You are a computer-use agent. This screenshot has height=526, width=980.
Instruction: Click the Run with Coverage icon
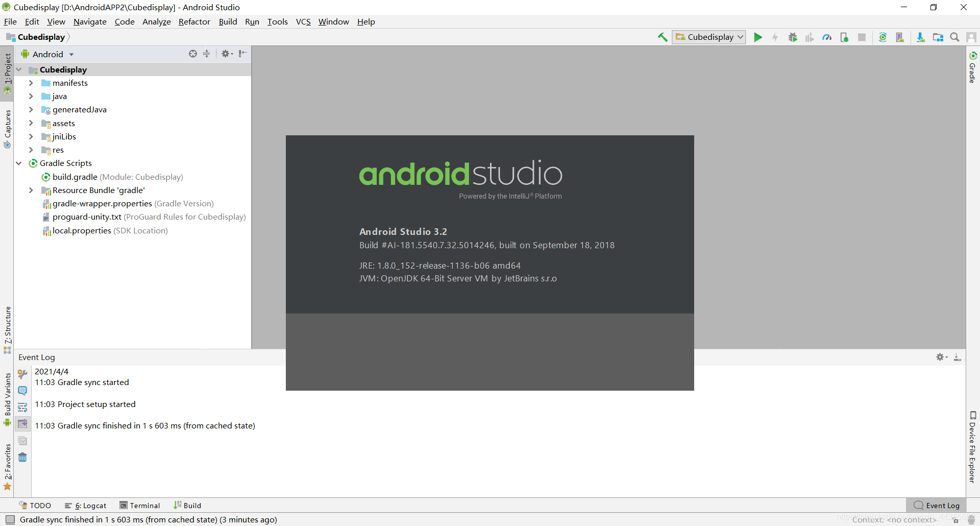[810, 37]
